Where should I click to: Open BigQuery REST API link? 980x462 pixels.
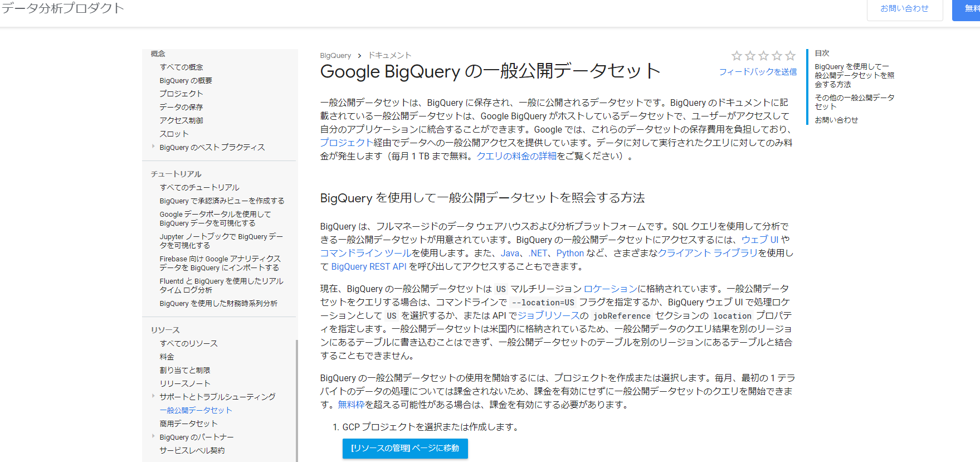(369, 266)
